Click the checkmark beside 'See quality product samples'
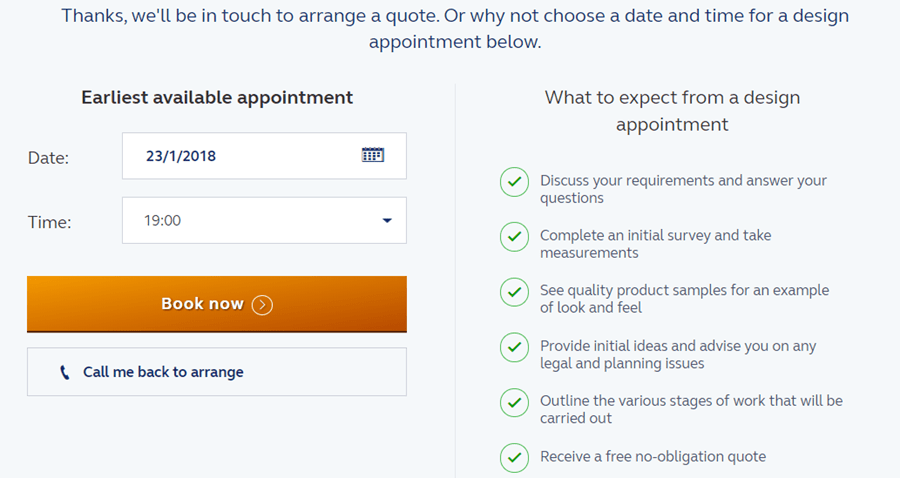This screenshot has height=478, width=900. click(x=513, y=292)
